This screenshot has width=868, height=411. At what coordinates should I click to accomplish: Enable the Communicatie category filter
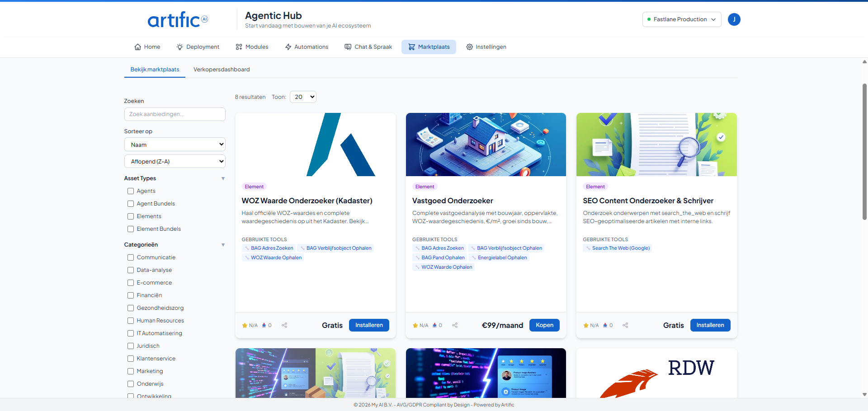click(x=131, y=257)
